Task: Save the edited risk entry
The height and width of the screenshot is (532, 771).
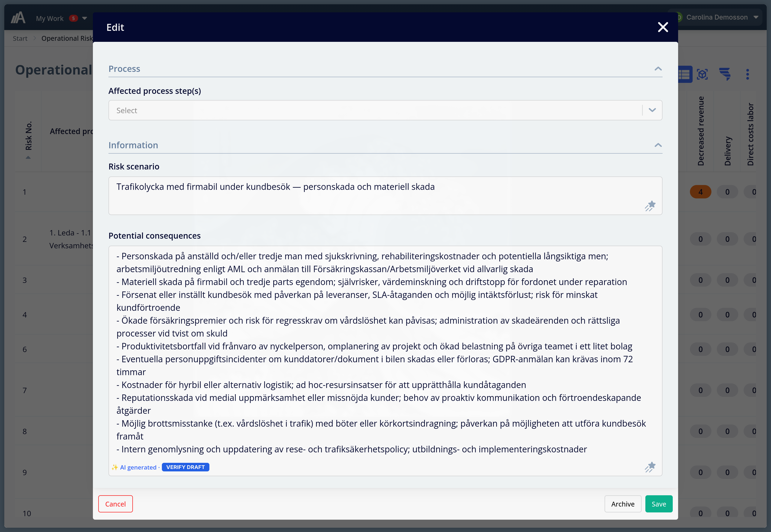Action: (x=659, y=504)
